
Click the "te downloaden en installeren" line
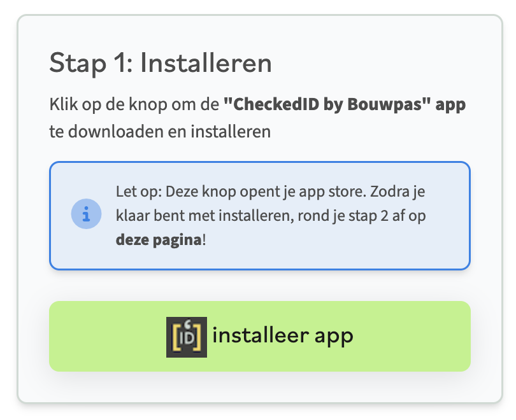tap(160, 132)
